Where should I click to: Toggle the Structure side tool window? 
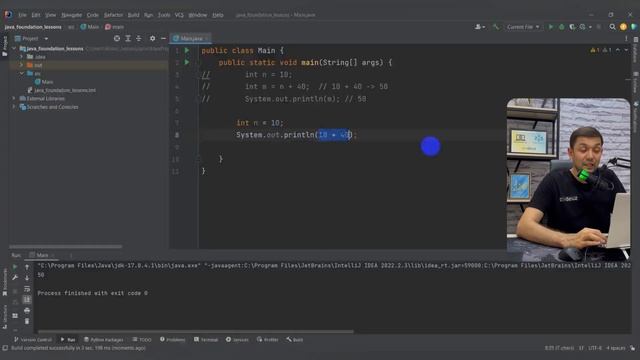[4, 317]
